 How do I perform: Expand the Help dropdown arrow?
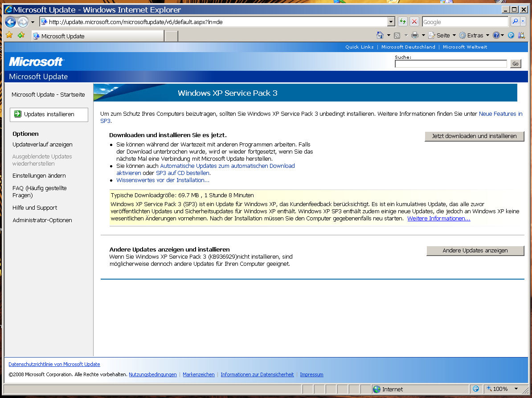(503, 35)
